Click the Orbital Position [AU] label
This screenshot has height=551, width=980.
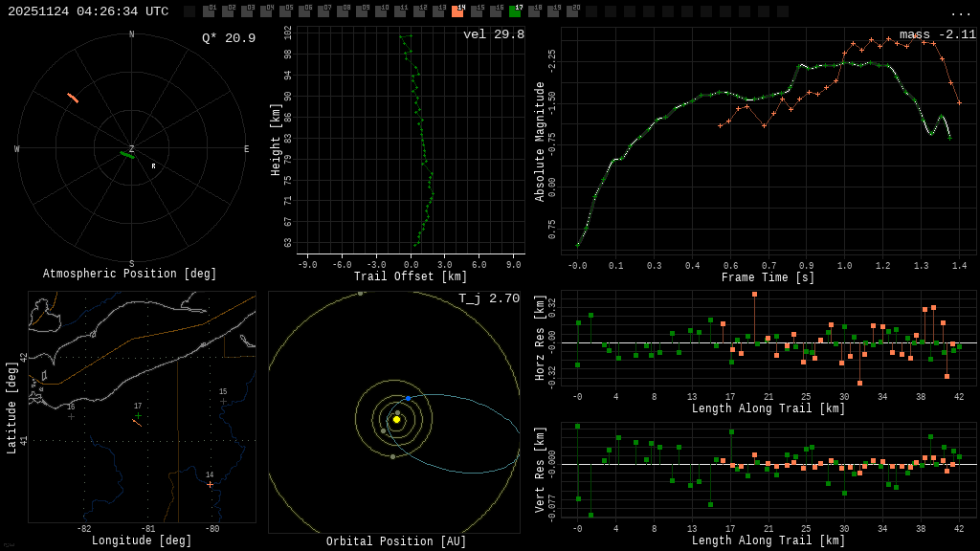396,541
